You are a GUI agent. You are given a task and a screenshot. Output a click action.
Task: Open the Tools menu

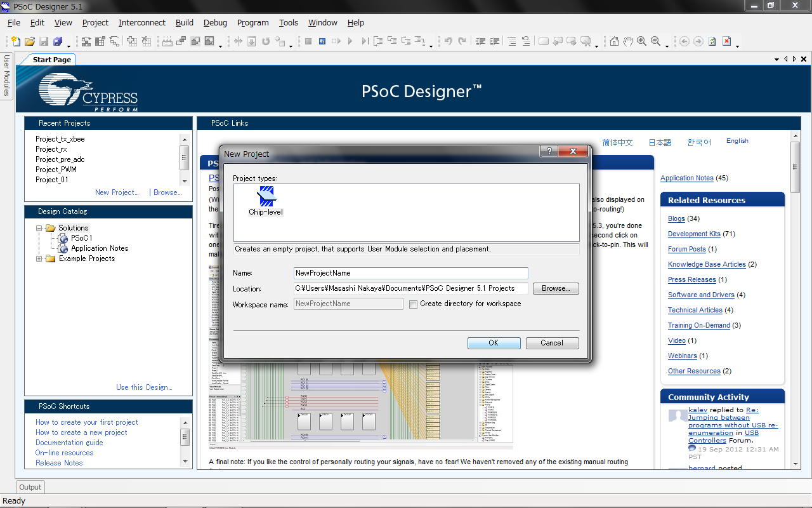pyautogui.click(x=289, y=22)
